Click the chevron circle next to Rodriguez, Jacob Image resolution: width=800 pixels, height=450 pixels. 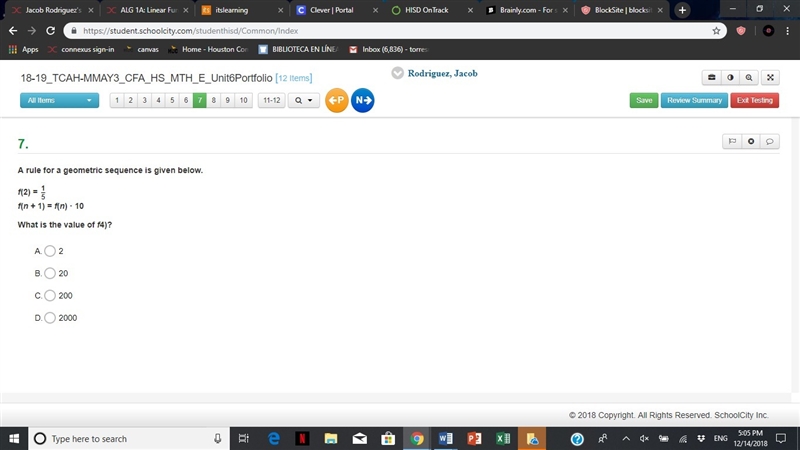point(397,73)
